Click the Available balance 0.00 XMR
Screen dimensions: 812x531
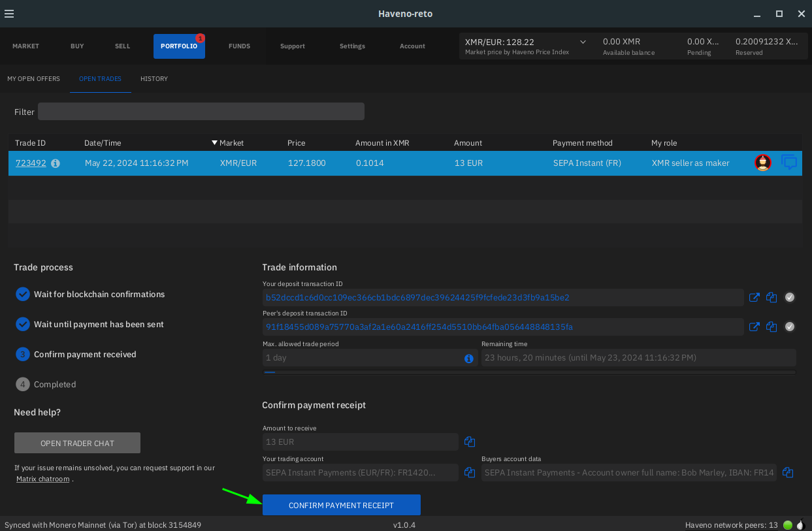pyautogui.click(x=621, y=42)
